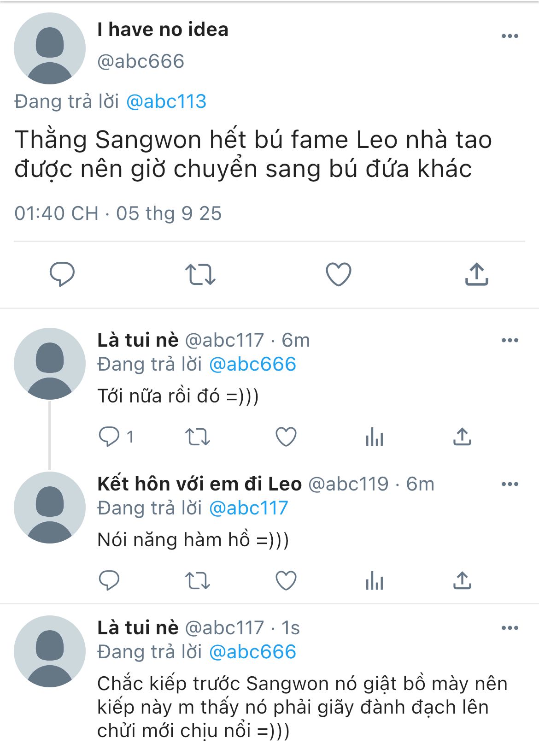This screenshot has height=756, width=539.
Task: Open the @abc117 mention in @abc119's reply
Action: click(248, 508)
